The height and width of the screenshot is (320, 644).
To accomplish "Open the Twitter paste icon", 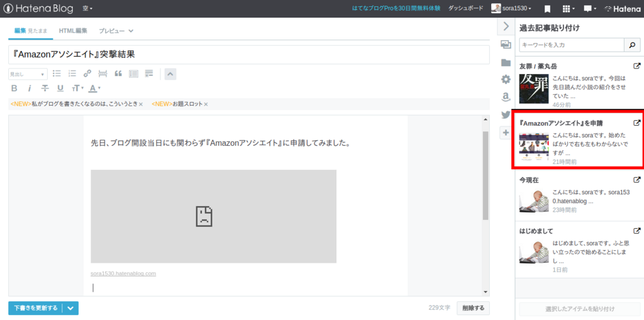I will pos(506,115).
